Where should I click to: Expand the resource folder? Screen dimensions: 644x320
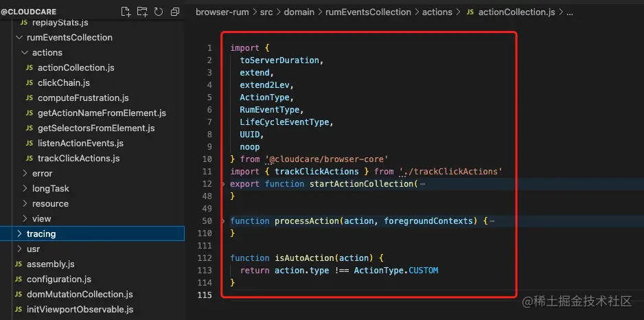click(25, 204)
